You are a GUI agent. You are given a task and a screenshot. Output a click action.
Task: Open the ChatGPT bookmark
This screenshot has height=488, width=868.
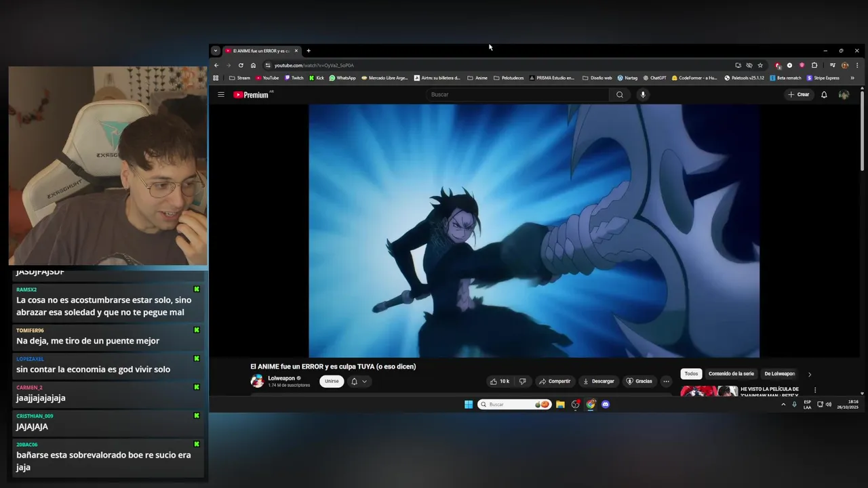click(x=654, y=78)
